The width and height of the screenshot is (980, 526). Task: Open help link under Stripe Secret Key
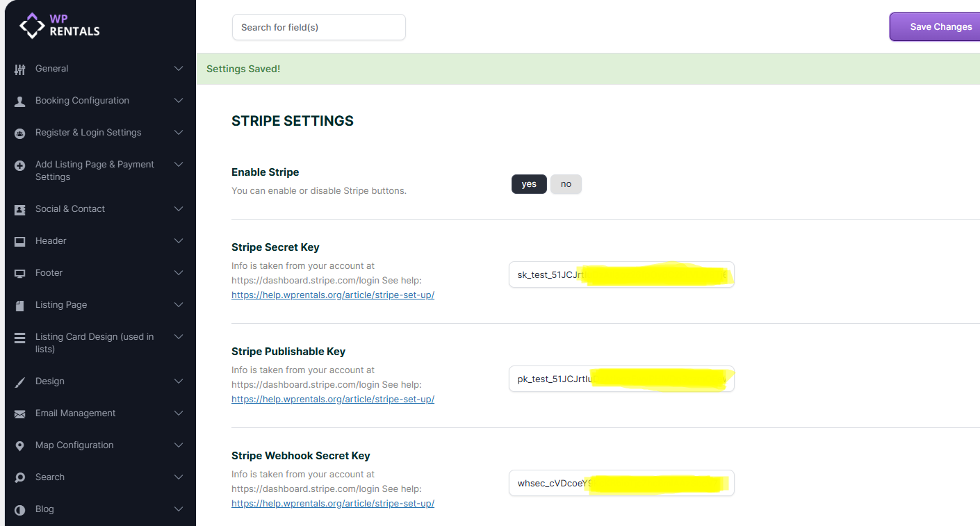pos(333,295)
